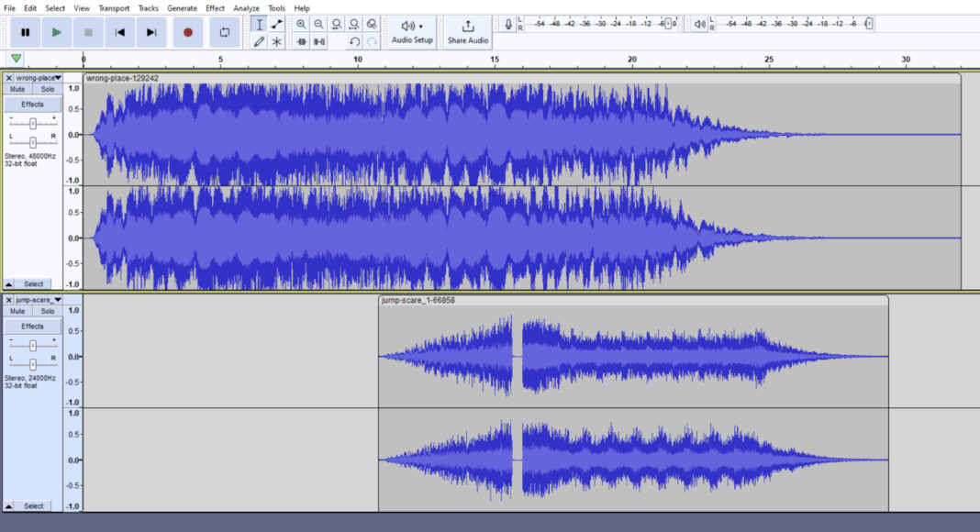Select the Draw tool pencil
The height and width of the screenshot is (532, 980).
[x=260, y=41]
